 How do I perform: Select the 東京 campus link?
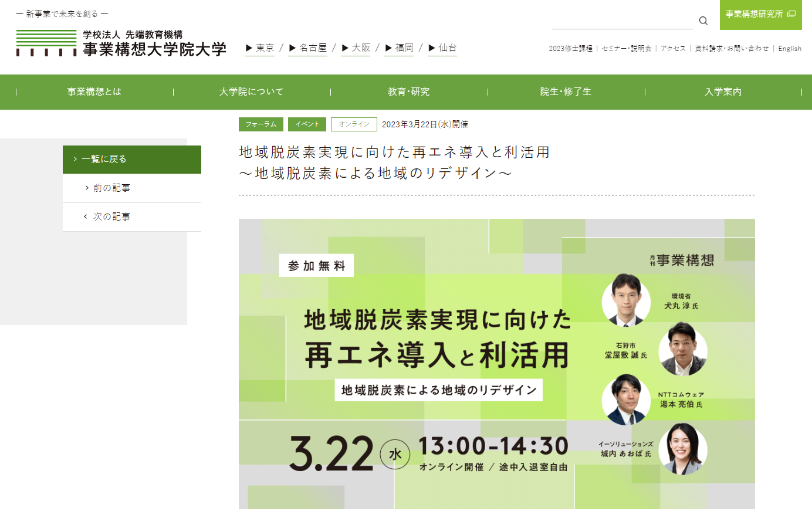[260, 48]
